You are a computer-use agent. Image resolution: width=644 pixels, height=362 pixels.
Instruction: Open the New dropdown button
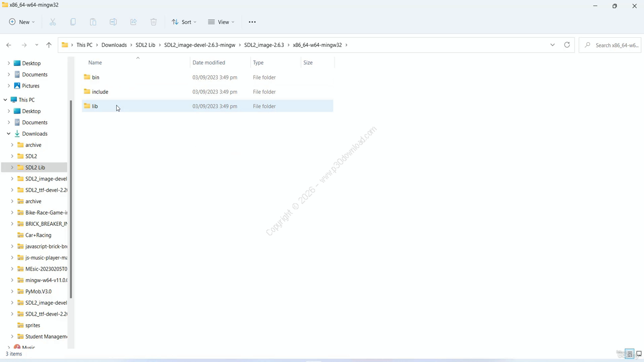[22, 22]
